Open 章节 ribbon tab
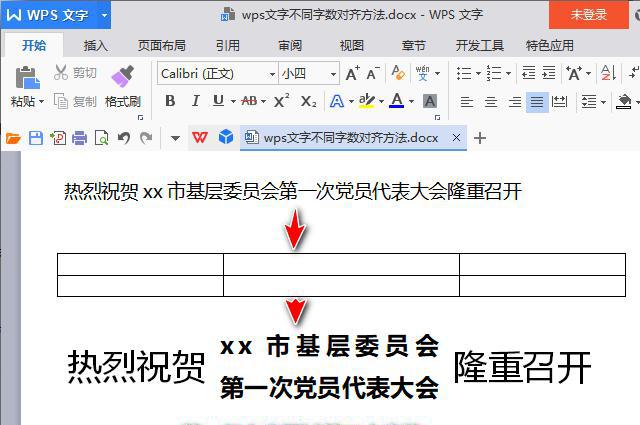The image size is (640, 425). [413, 45]
